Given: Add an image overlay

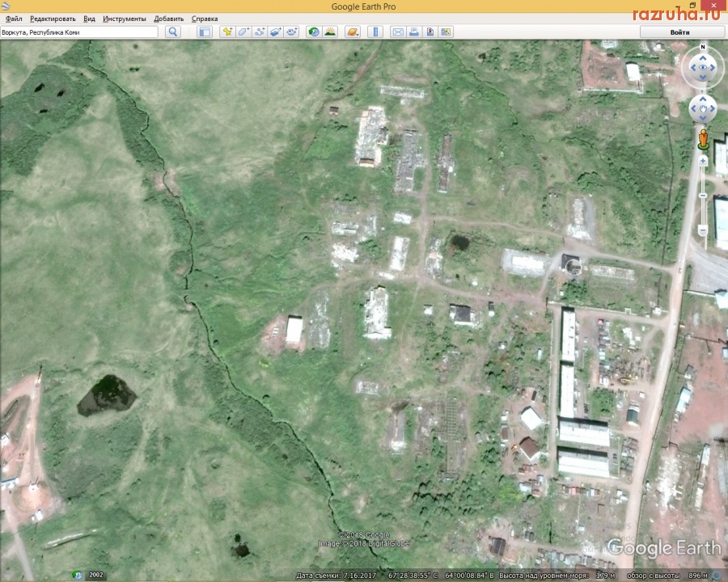Looking at the screenshot, I should point(275,32).
